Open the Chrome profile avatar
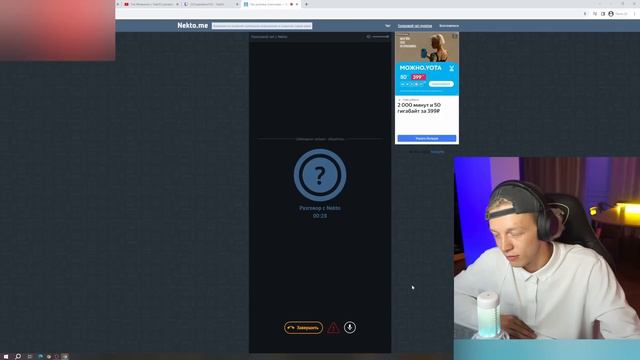This screenshot has height=360, width=640. pyautogui.click(x=611, y=14)
